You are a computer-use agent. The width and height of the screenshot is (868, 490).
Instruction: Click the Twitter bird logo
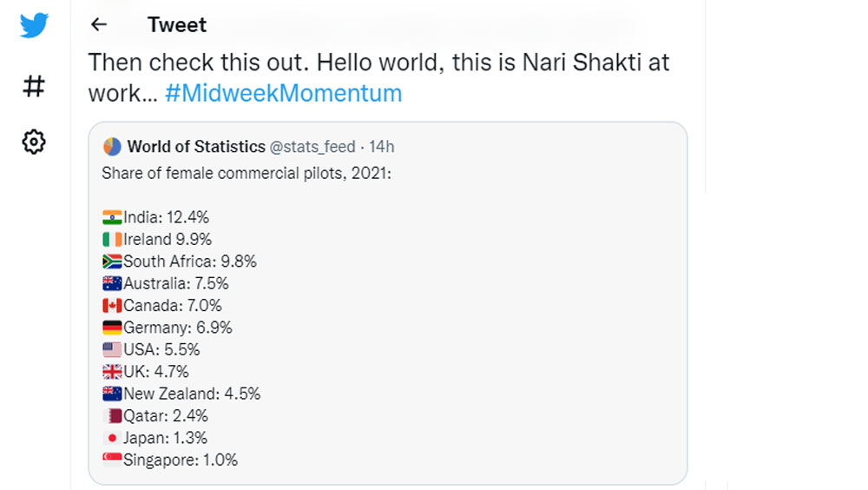pos(34,25)
